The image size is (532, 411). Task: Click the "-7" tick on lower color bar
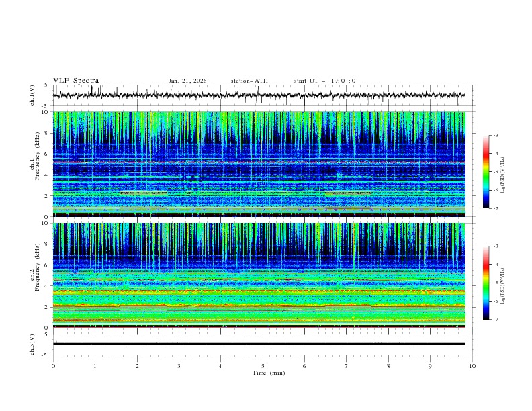pos(496,320)
